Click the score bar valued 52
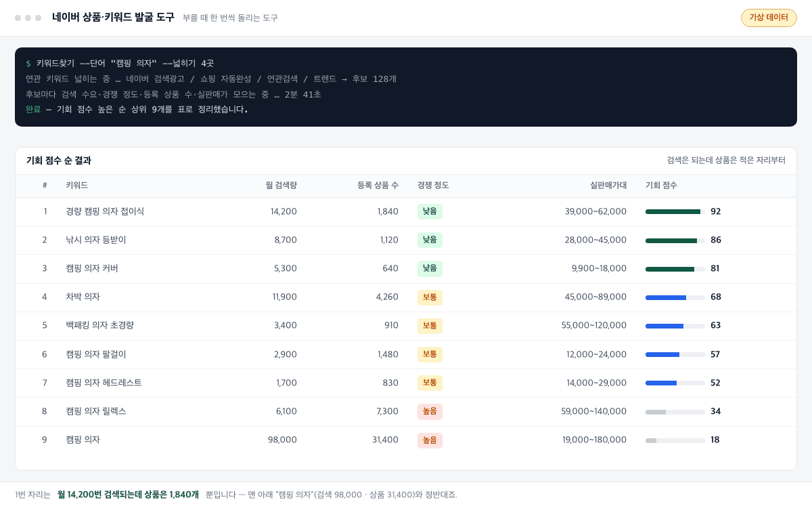Screen dimensions: 812x508 (x=675, y=383)
